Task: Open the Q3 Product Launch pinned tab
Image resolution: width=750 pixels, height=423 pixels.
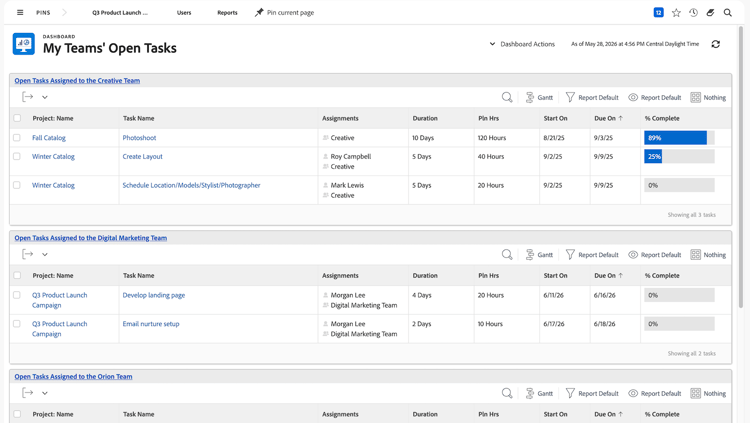Action: (x=120, y=13)
